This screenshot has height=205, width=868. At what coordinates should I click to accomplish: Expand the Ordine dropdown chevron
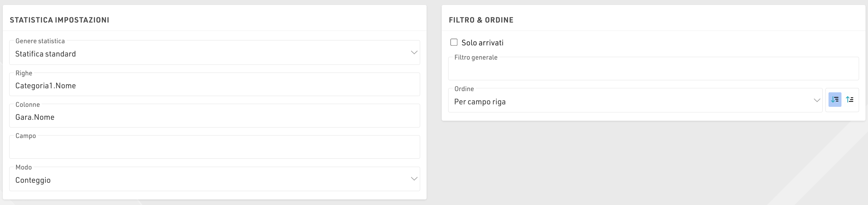pyautogui.click(x=817, y=100)
